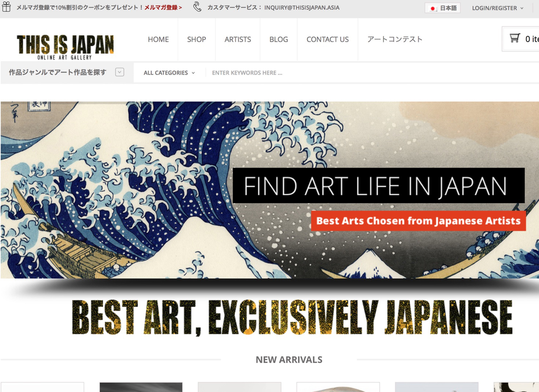Click the This Is Japan logo
The image size is (539, 392).
point(65,47)
